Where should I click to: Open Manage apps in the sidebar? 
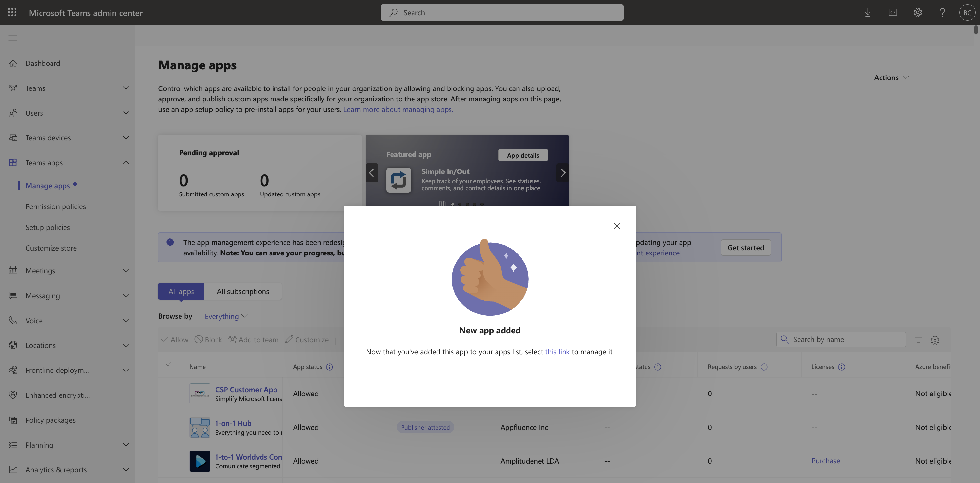click(x=48, y=186)
